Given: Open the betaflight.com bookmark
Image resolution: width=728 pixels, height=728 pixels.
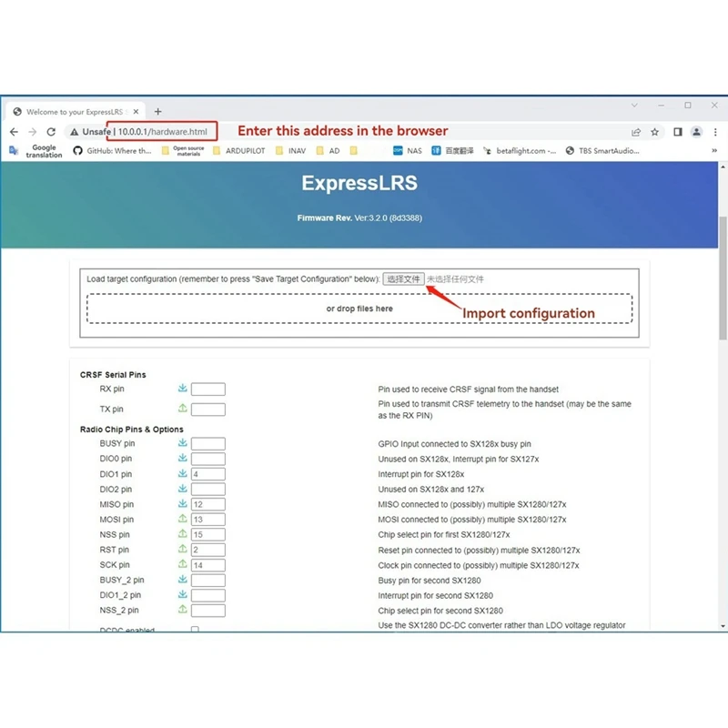Looking at the screenshot, I should coord(520,151).
